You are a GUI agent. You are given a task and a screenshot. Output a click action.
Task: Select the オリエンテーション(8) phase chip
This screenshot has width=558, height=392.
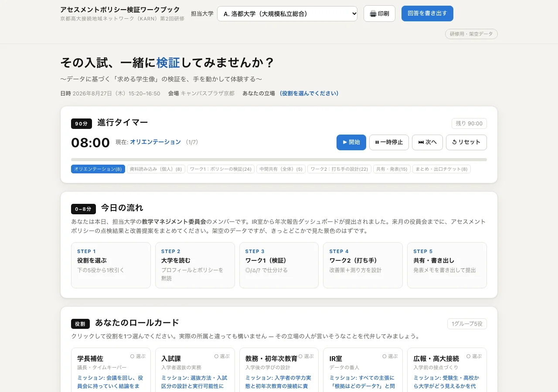[x=98, y=169]
